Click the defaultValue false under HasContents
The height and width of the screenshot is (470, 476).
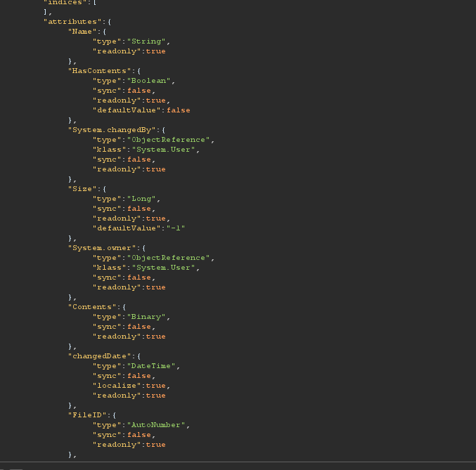(178, 110)
